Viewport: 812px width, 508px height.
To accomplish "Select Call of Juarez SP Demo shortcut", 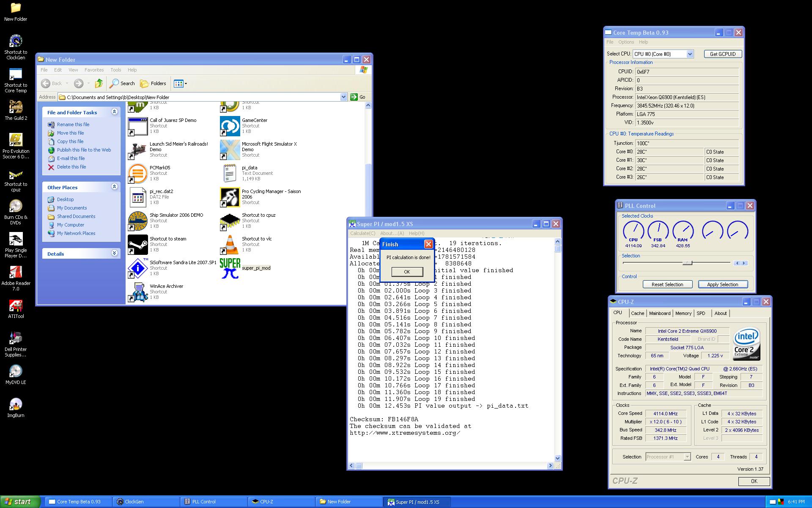I will [137, 126].
